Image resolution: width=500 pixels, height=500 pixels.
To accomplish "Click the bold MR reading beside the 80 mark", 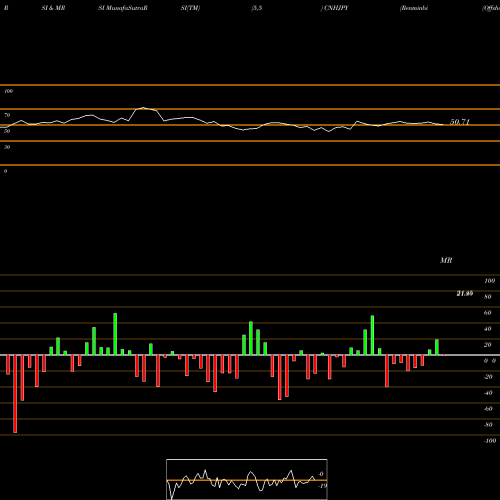I will click(465, 293).
